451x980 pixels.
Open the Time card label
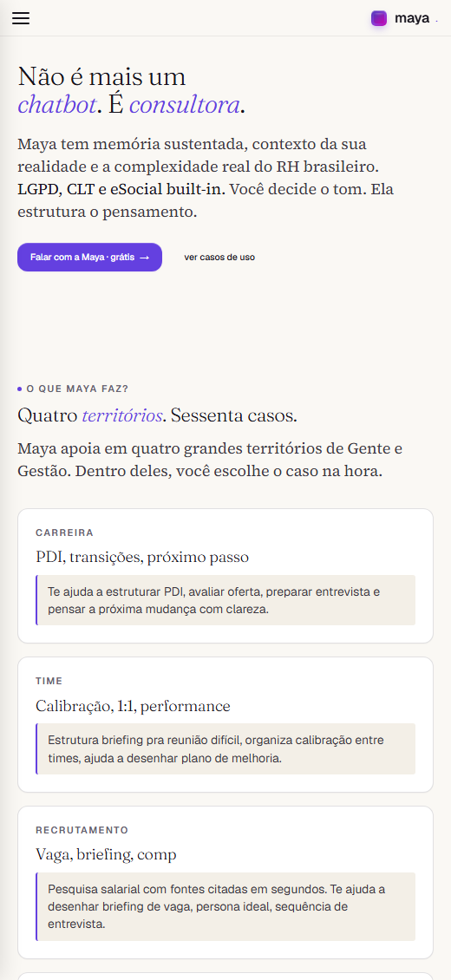49,682
